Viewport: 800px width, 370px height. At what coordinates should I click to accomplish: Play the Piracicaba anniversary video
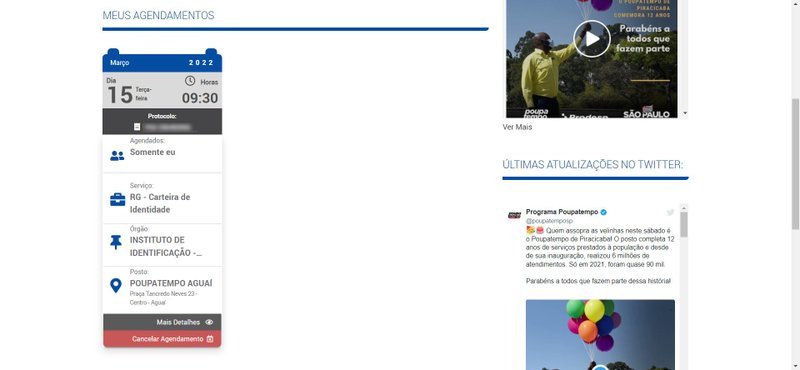pos(592,39)
